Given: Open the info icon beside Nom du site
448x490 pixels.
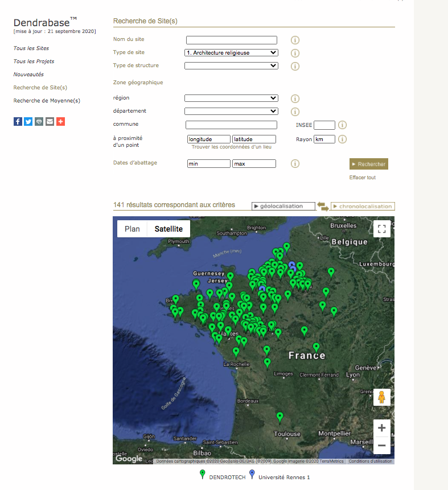Looking at the screenshot, I should 295,40.
